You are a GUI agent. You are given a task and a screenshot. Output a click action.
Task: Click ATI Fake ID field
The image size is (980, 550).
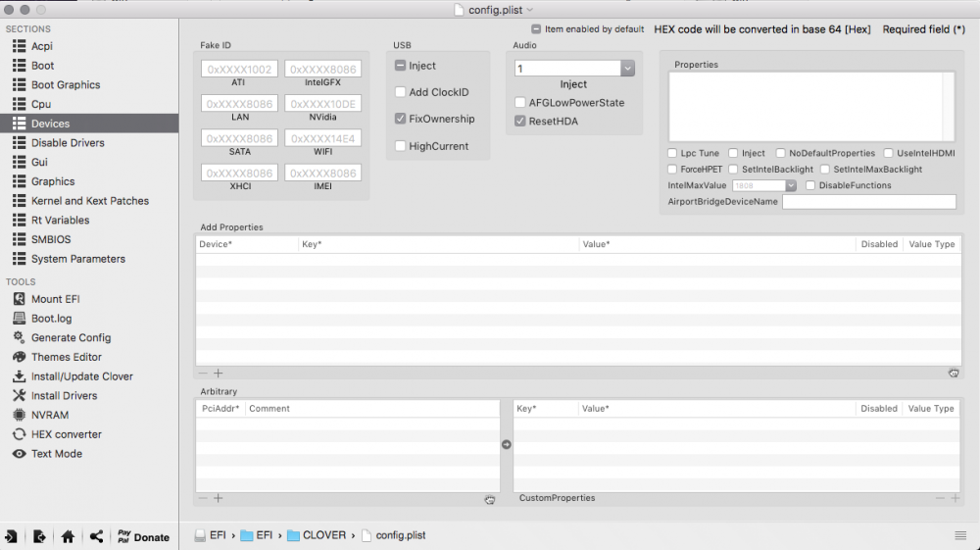click(239, 69)
